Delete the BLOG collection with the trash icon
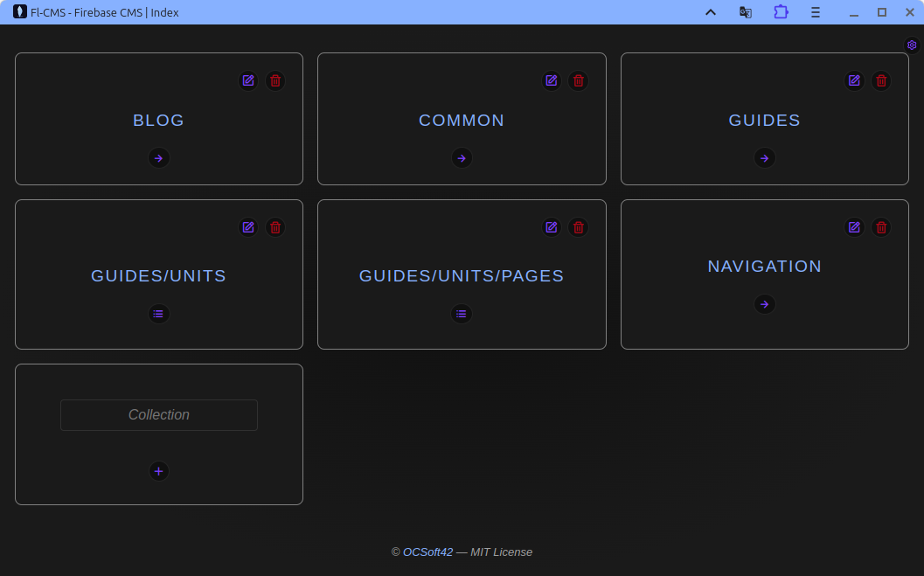The image size is (924, 576). point(275,80)
